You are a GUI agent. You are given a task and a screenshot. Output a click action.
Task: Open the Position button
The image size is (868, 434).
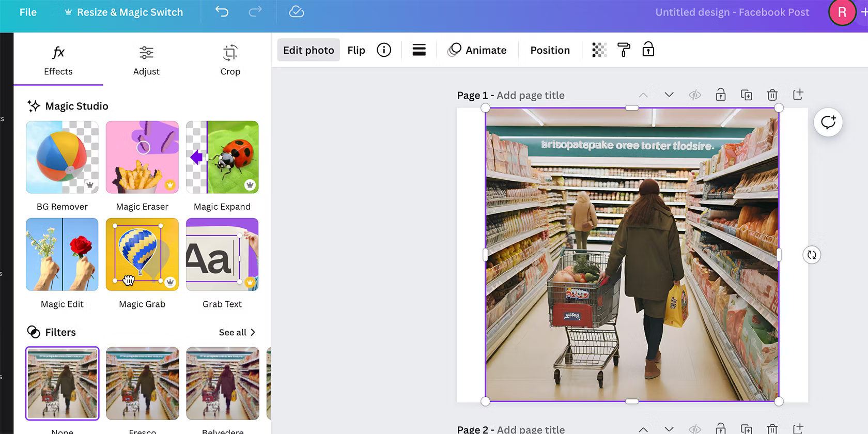click(550, 50)
